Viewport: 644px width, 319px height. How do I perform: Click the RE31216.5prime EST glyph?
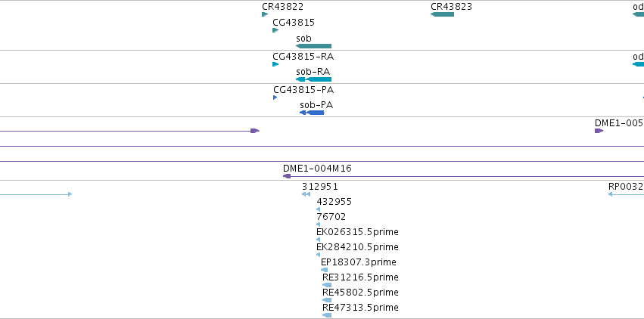[327, 285]
